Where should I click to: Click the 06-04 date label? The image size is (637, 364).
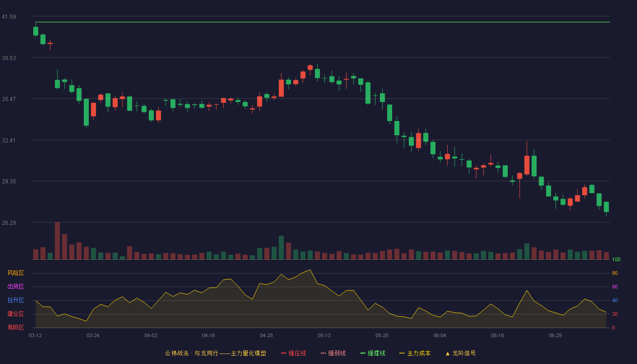coord(440,335)
